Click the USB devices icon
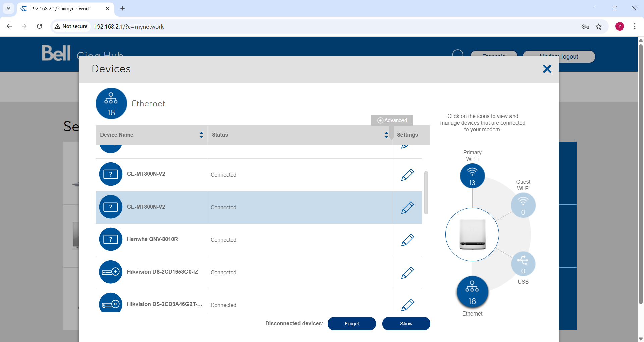644x342 pixels. pyautogui.click(x=523, y=264)
